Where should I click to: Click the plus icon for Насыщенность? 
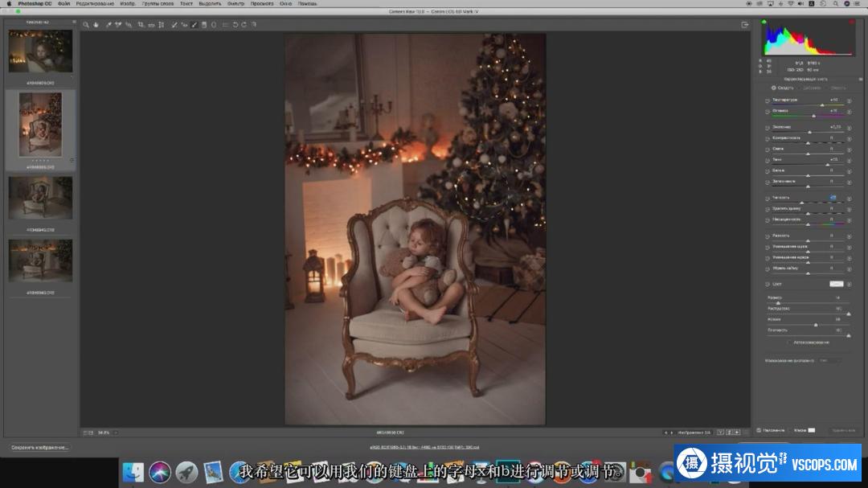tap(850, 220)
